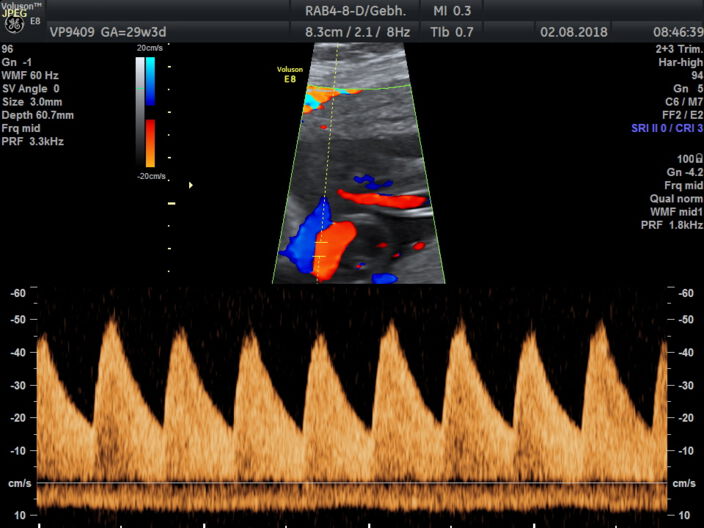704x528 pixels.
Task: Click the 'TIb 0.7' value
Action: pos(452,32)
